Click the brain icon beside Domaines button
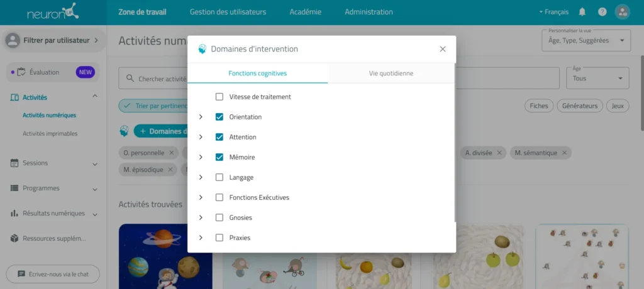This screenshot has width=644, height=289. (x=124, y=131)
